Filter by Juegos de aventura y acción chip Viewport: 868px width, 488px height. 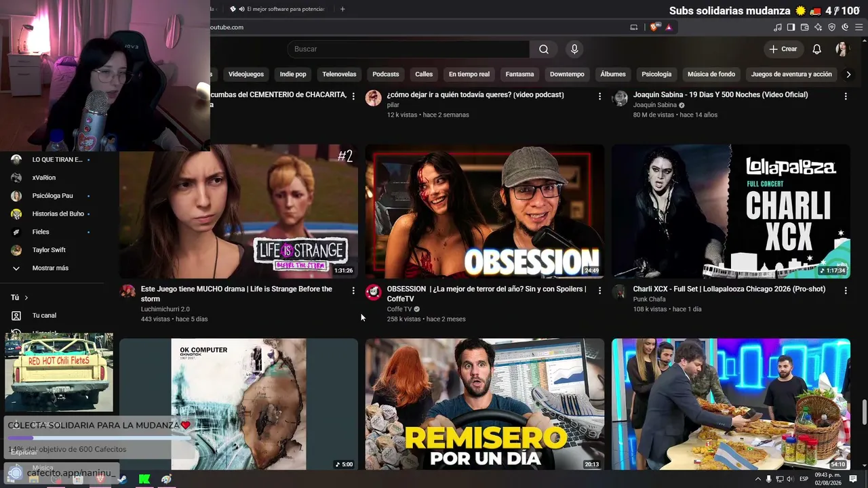pyautogui.click(x=791, y=75)
